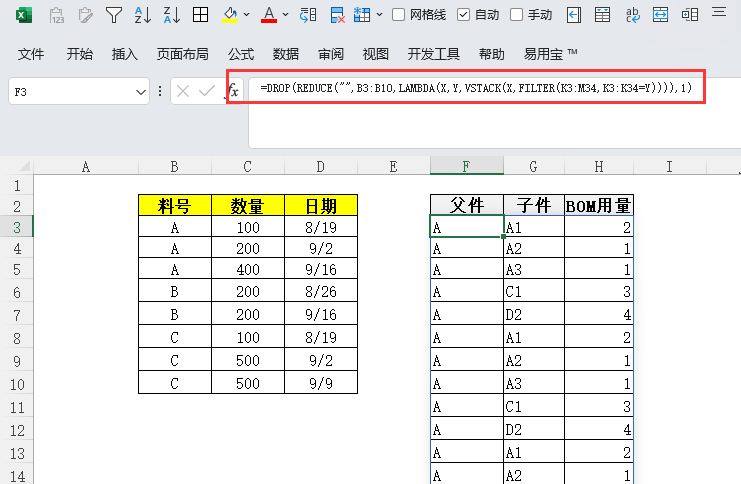The height and width of the screenshot is (484, 741).
Task: Click the toolbar icon right of font color
Action: [308, 15]
